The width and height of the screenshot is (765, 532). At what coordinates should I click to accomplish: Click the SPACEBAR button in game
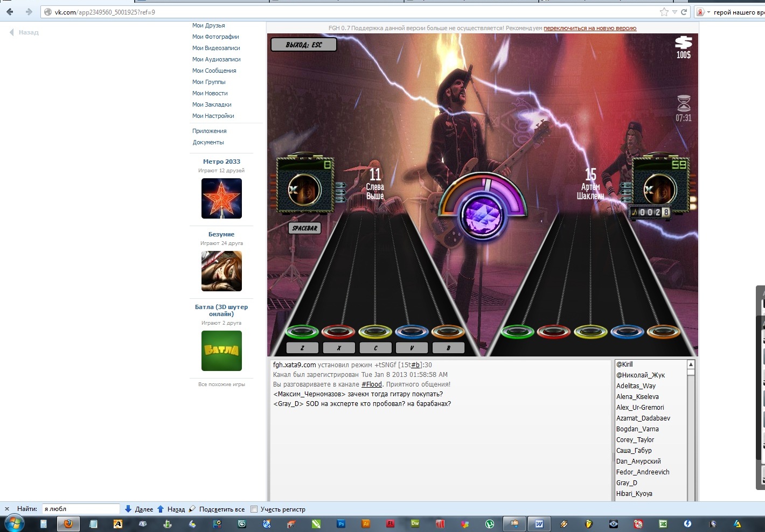[x=304, y=228]
